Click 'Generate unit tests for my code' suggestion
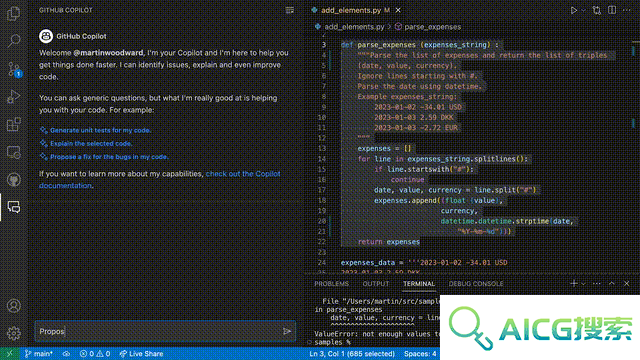Screen dimensions: 640x360 pyautogui.click(x=100, y=130)
